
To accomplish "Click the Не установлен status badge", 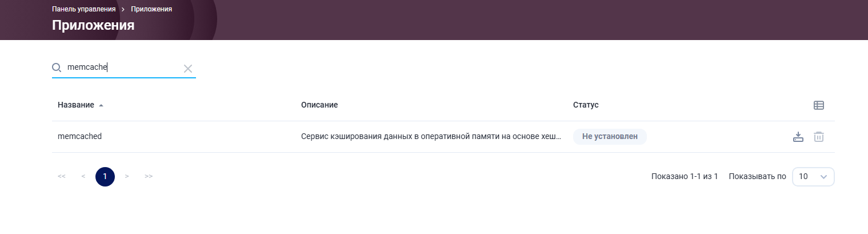I will click(610, 137).
